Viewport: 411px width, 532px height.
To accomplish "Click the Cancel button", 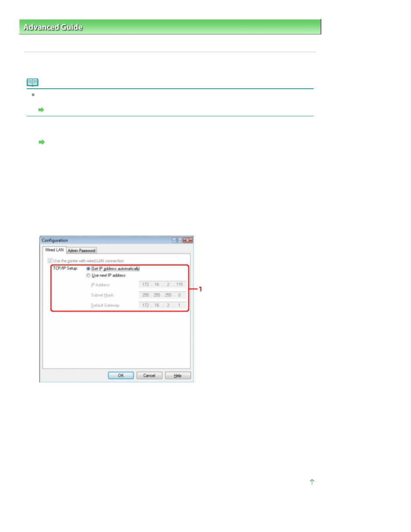I will [149, 376].
